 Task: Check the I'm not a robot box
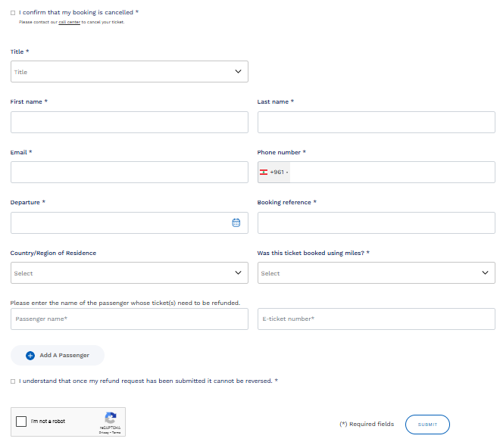21,422
